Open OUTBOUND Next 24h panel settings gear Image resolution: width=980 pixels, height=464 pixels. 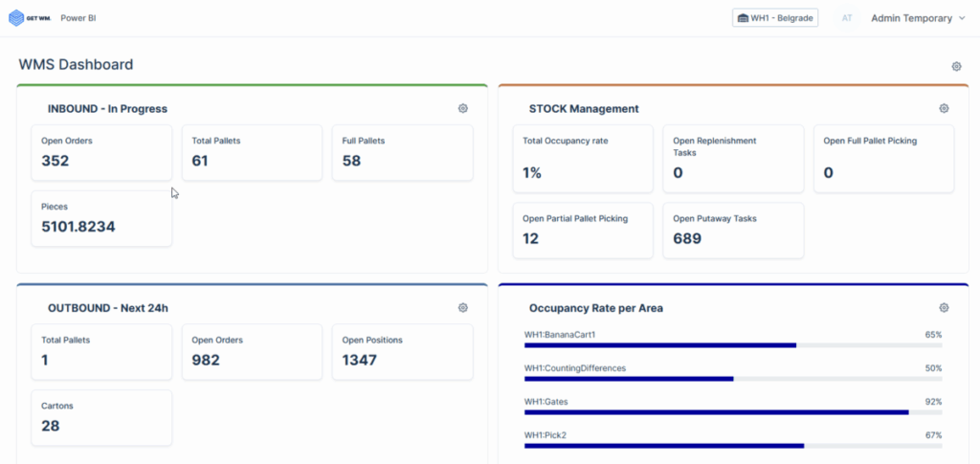[462, 307]
